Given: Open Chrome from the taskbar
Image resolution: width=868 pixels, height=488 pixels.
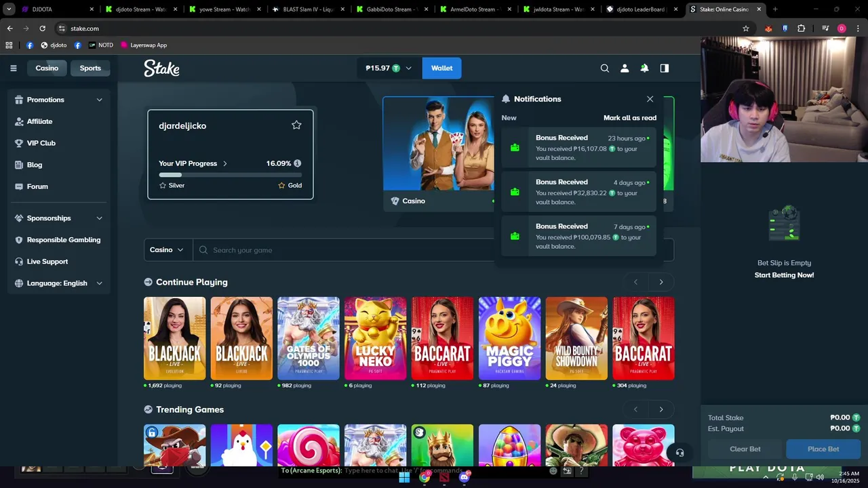Looking at the screenshot, I should [x=425, y=477].
